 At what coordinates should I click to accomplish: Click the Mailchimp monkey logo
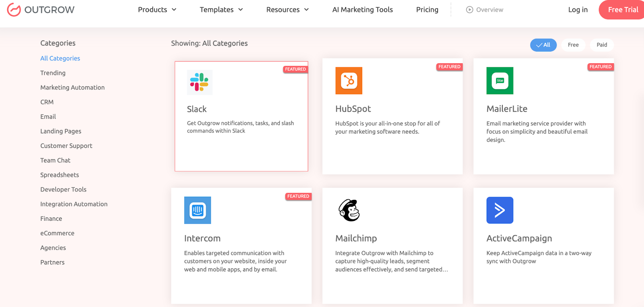tap(349, 210)
